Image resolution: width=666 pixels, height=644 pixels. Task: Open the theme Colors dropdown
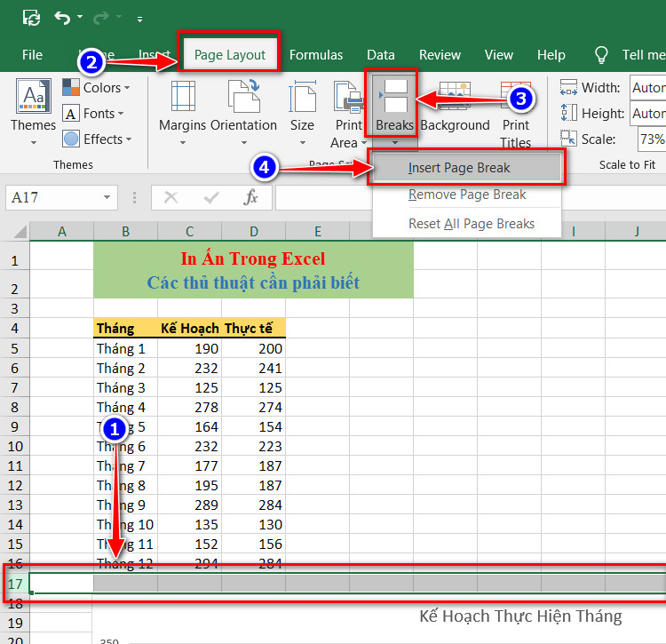click(x=97, y=88)
